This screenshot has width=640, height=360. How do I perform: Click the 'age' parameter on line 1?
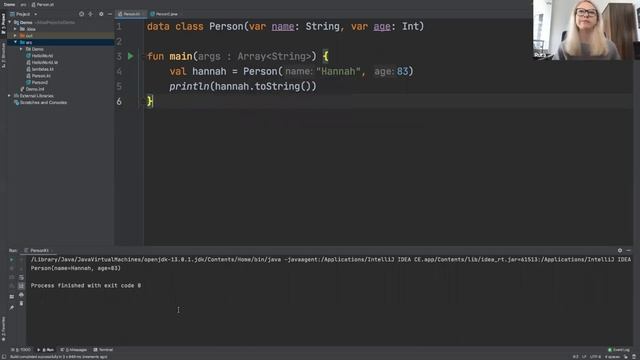click(x=382, y=27)
